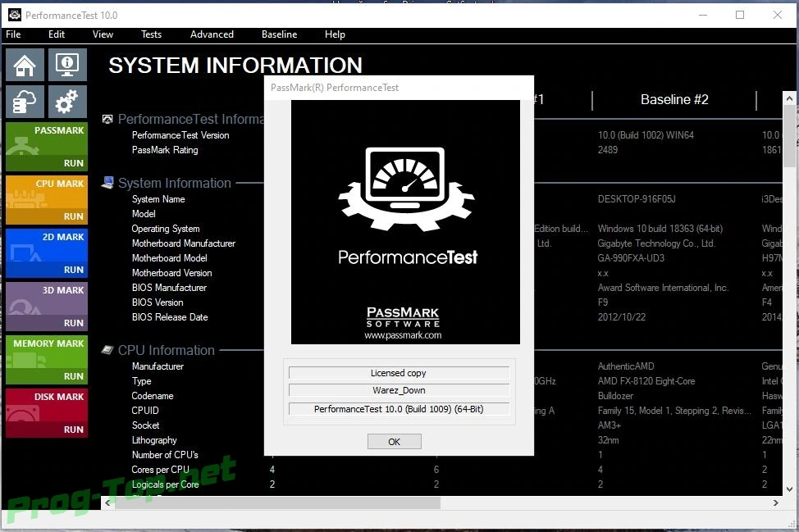This screenshot has height=532, width=799.
Task: Select the Codename row label
Action: tap(153, 396)
